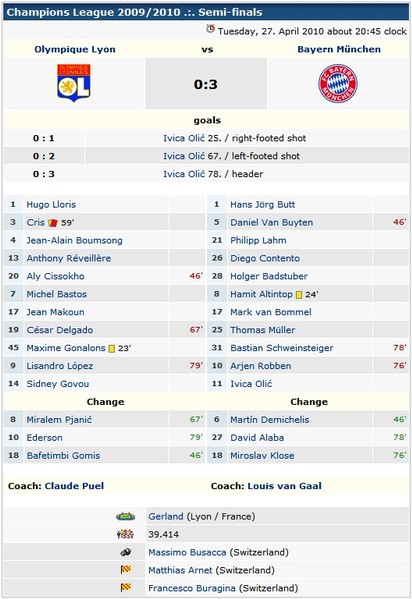Click Hamit Altintop's yellow card icon
The width and height of the screenshot is (412, 599).
299,295
